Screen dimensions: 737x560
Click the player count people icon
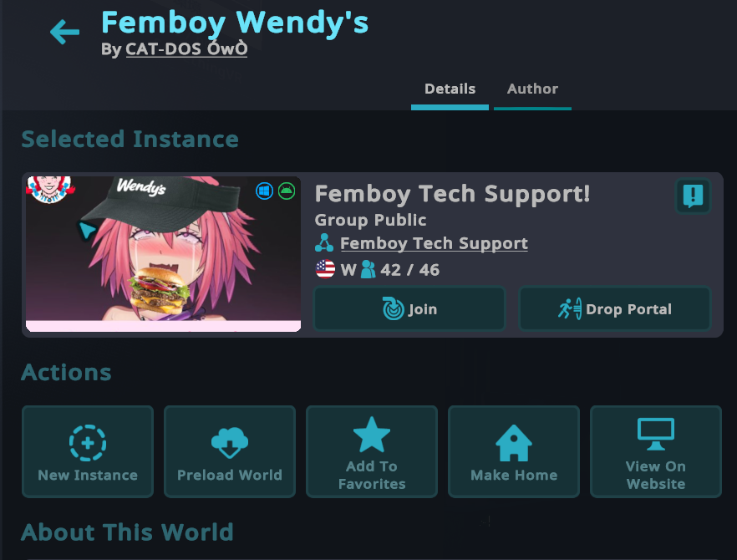pyautogui.click(x=368, y=270)
